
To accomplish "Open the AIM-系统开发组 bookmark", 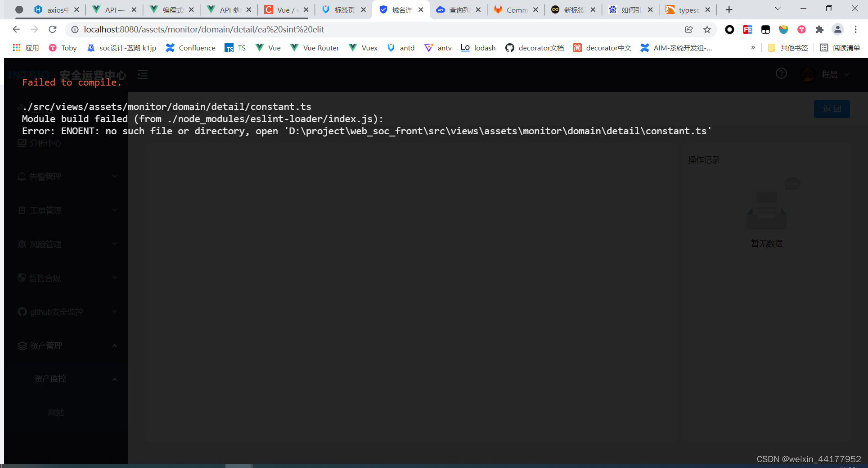I will click(x=676, y=48).
